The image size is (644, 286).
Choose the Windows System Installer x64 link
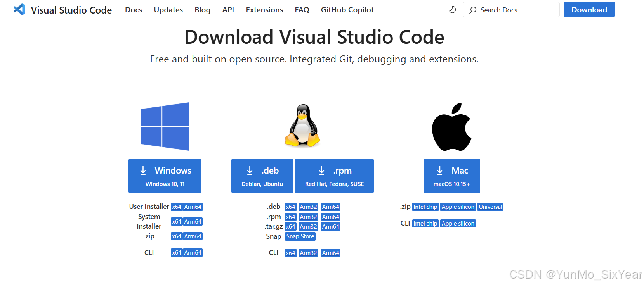177,222
